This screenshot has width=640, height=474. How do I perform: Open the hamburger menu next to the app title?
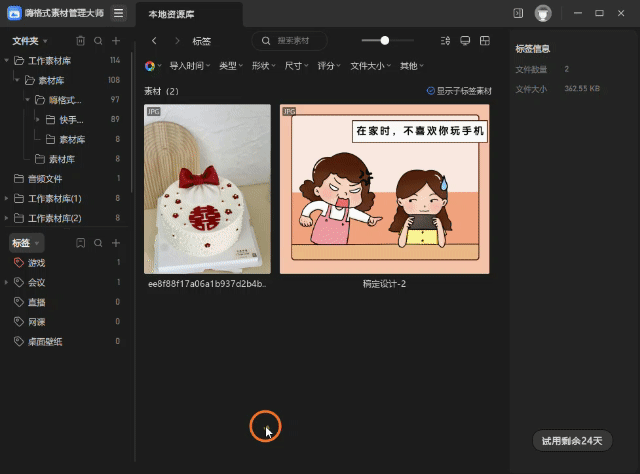tap(118, 13)
